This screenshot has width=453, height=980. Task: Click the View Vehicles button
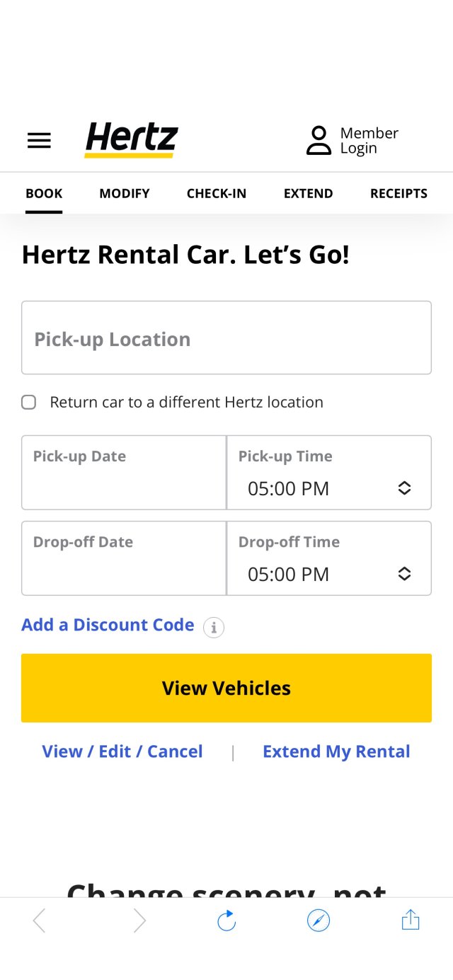(x=226, y=688)
